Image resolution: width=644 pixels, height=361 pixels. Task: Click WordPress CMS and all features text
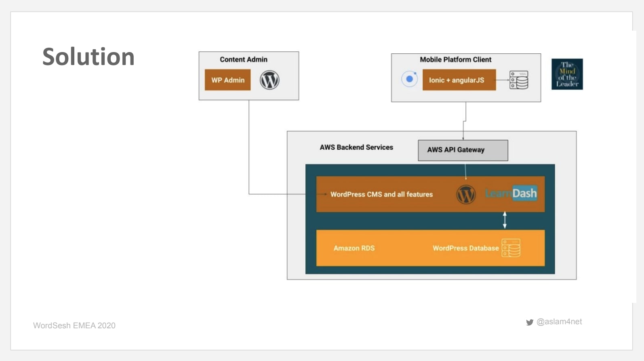click(x=381, y=194)
